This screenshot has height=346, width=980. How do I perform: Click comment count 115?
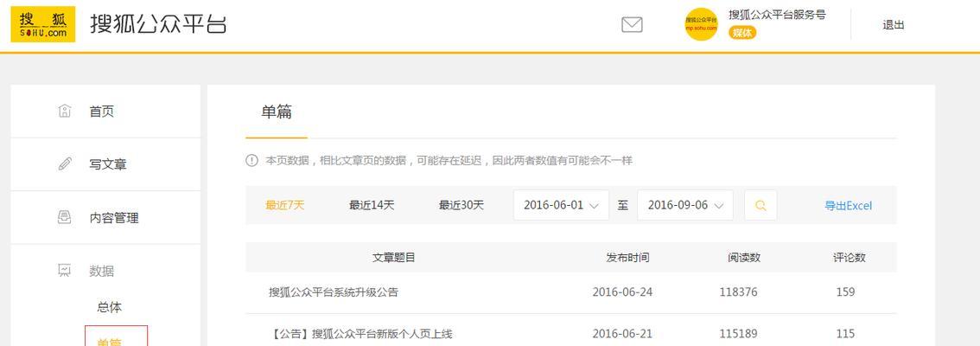pyautogui.click(x=846, y=334)
